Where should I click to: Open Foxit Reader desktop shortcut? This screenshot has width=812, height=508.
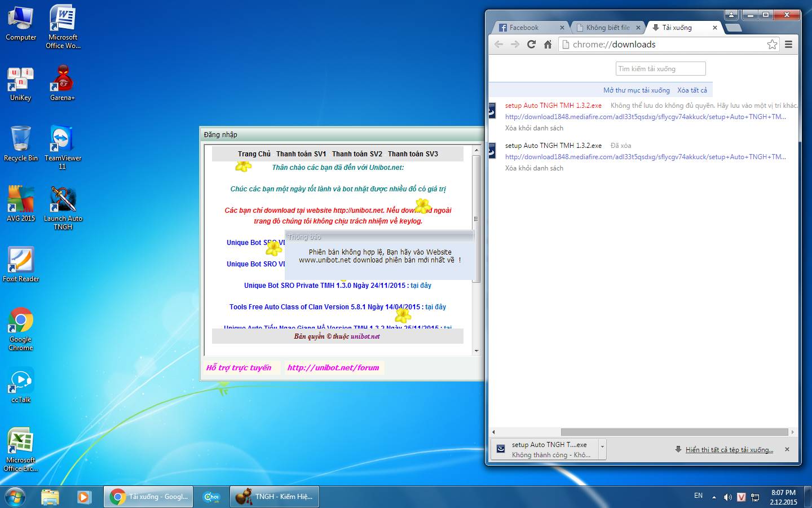[x=21, y=264]
